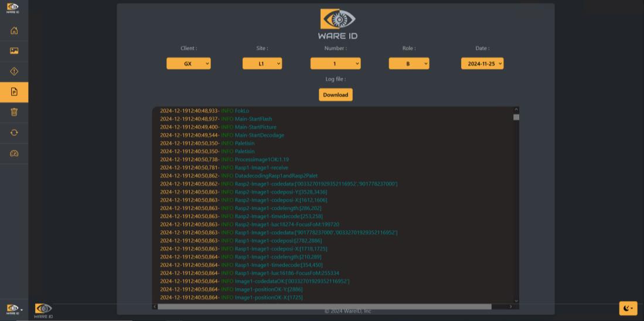The height and width of the screenshot is (321, 644).
Task: Open the Ware ID user menu at bottom-left
Action: (x=14, y=309)
